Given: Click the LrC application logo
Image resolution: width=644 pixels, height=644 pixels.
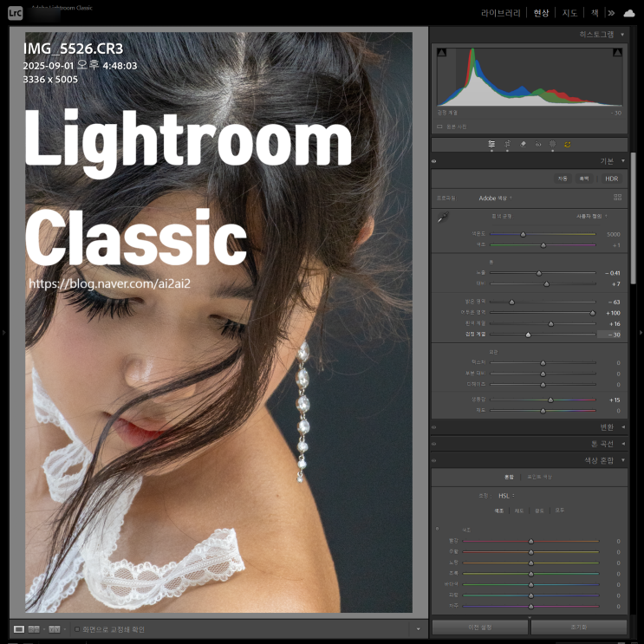Looking at the screenshot, I should click(x=16, y=13).
